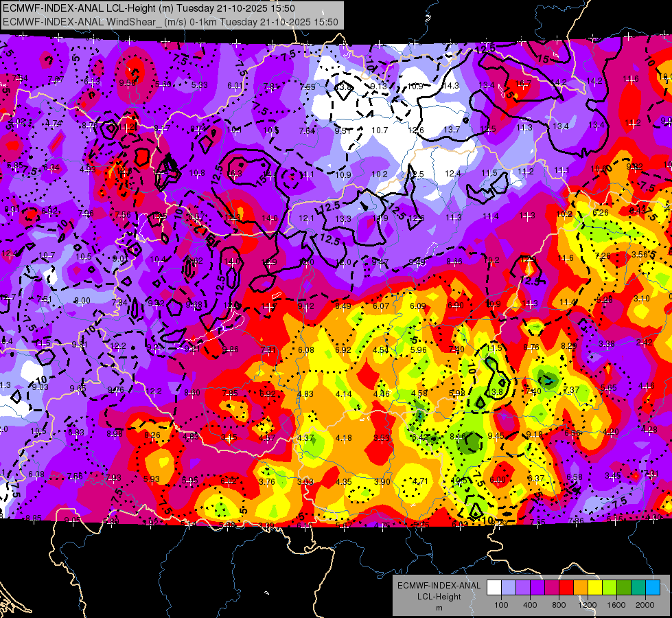672x618 pixels.
Task: Click the 8.00 grid value
Action: pyautogui.click(x=82, y=301)
